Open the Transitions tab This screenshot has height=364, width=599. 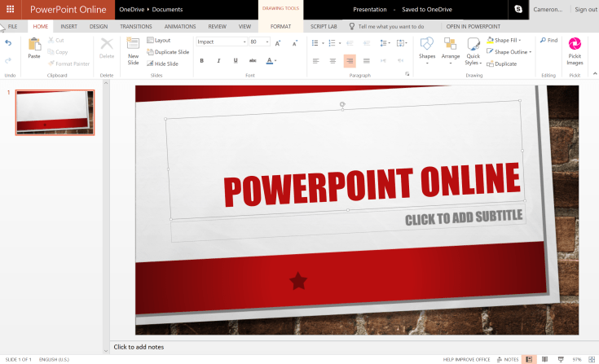pyautogui.click(x=135, y=26)
